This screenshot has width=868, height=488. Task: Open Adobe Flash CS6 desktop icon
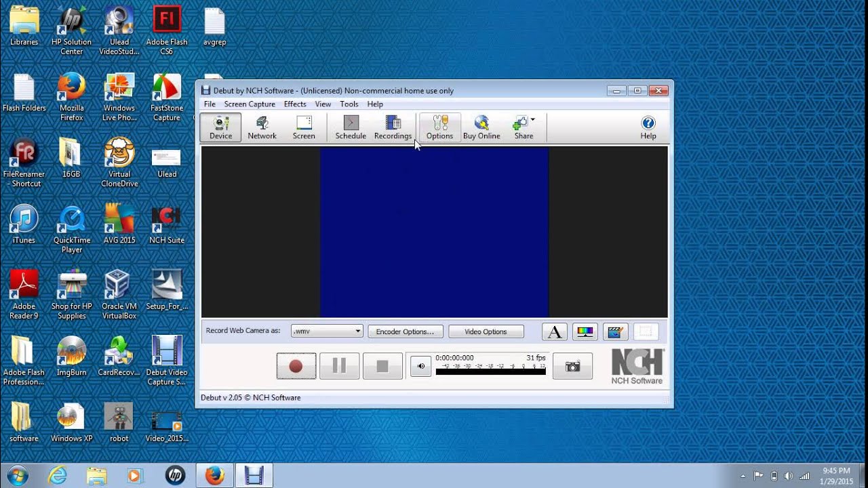pyautogui.click(x=167, y=31)
